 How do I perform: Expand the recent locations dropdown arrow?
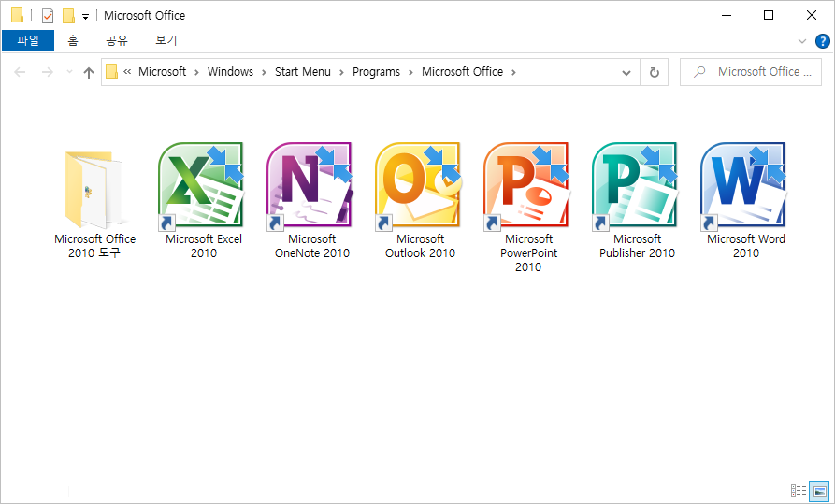[x=69, y=72]
